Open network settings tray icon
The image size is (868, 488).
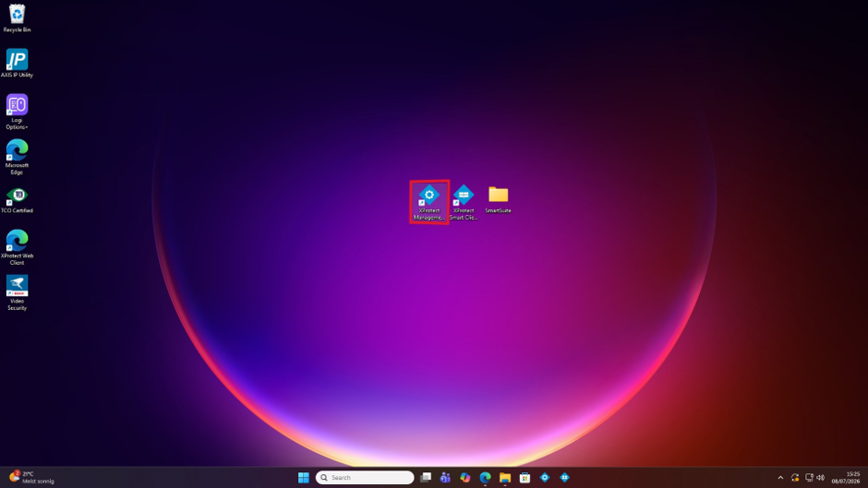pos(809,478)
